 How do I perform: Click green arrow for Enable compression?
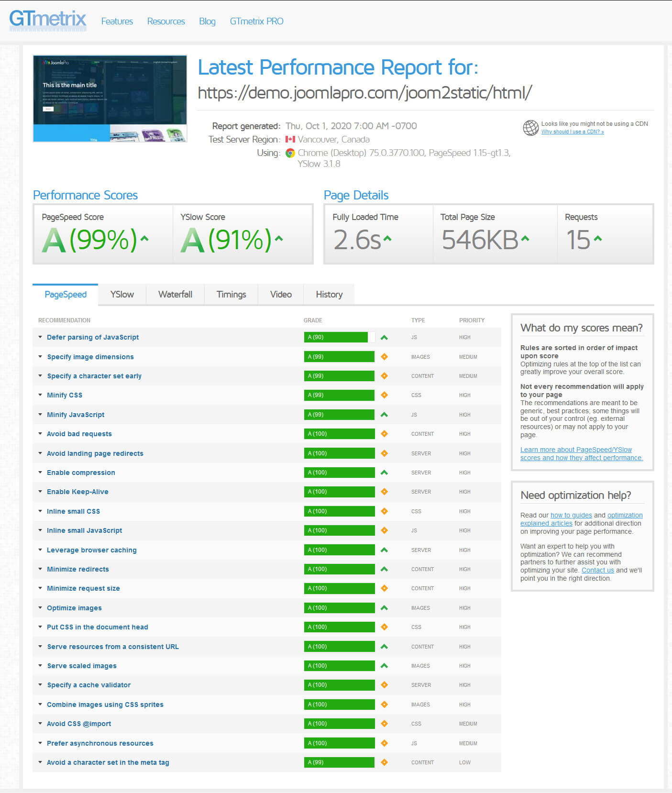tap(384, 473)
